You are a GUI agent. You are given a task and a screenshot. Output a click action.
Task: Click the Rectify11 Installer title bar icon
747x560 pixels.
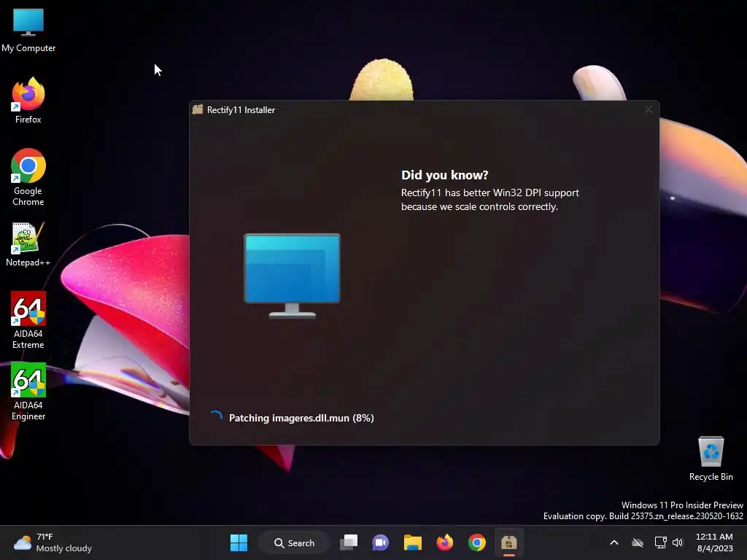[x=198, y=109]
